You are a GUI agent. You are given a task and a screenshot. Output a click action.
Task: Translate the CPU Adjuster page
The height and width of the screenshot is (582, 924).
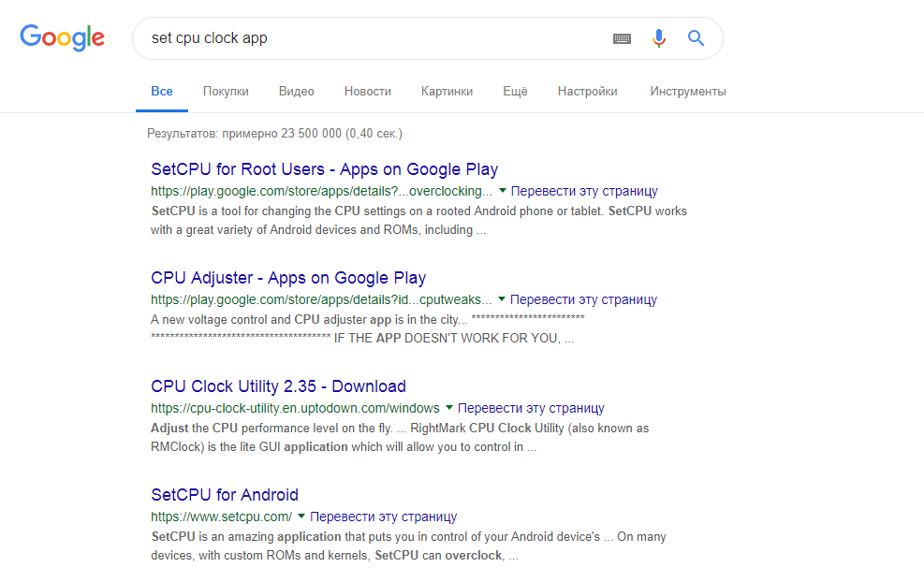[x=583, y=299]
